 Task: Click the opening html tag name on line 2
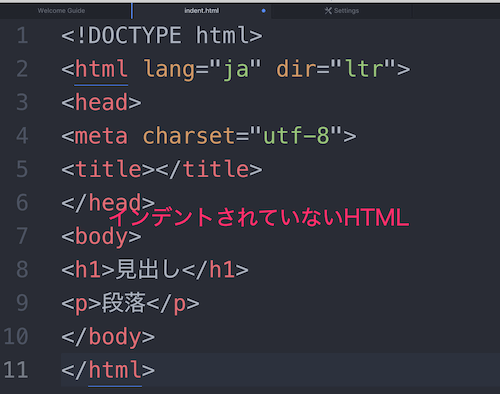coord(101,69)
